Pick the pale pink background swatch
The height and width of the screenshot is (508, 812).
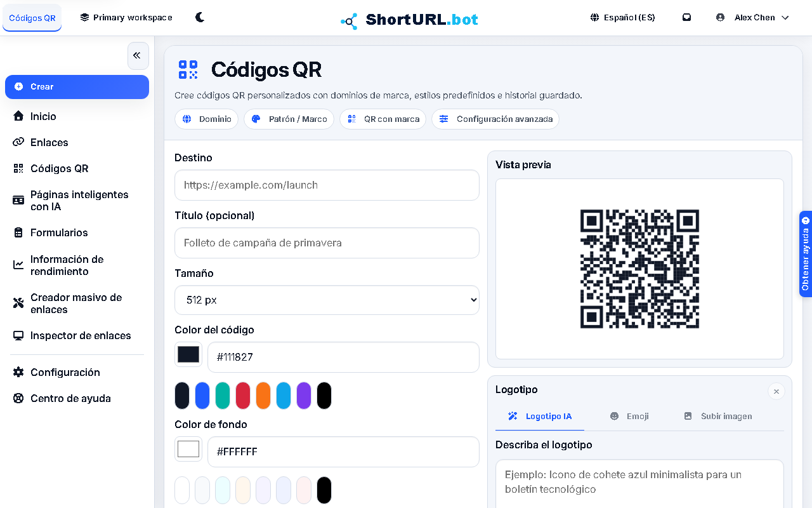(x=304, y=490)
